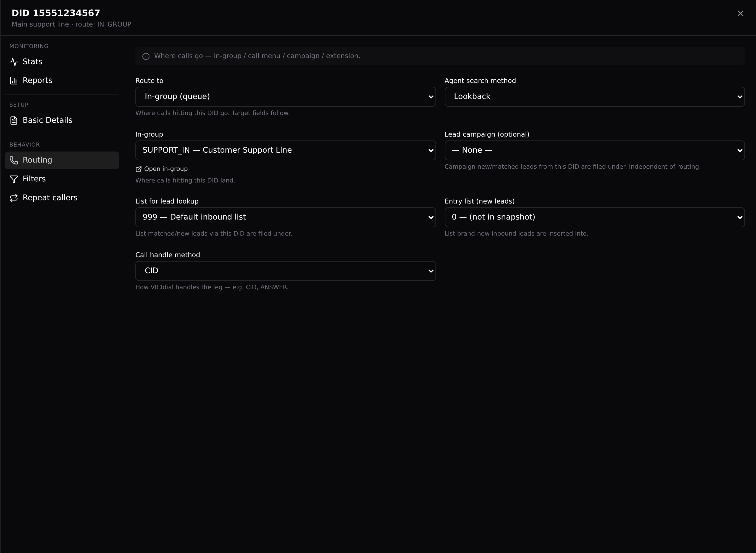Open the In-group SUPPORT_IN dropdown

(x=285, y=150)
